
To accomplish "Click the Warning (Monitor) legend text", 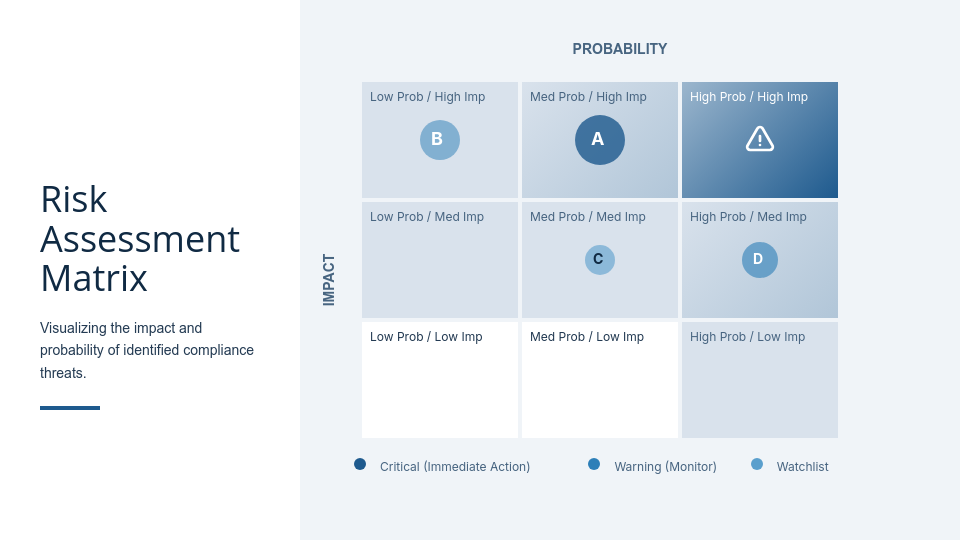I will pos(665,467).
